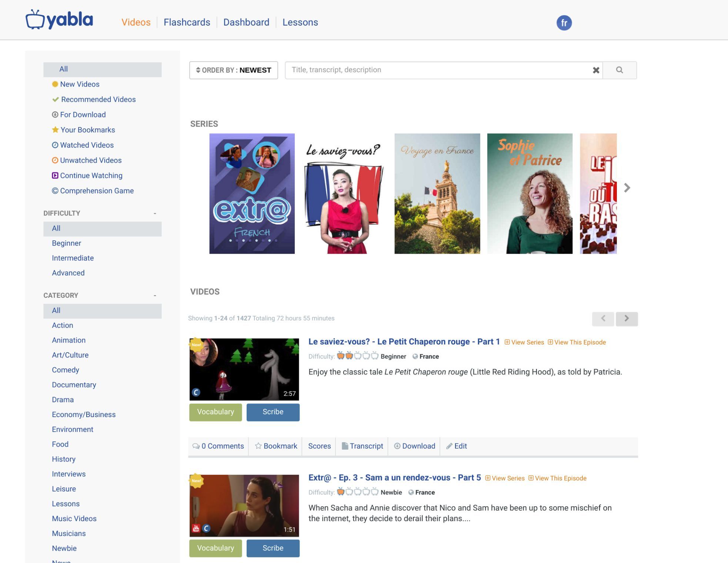The image size is (728, 563).
Task: Click the fr language avatar icon
Action: (564, 23)
